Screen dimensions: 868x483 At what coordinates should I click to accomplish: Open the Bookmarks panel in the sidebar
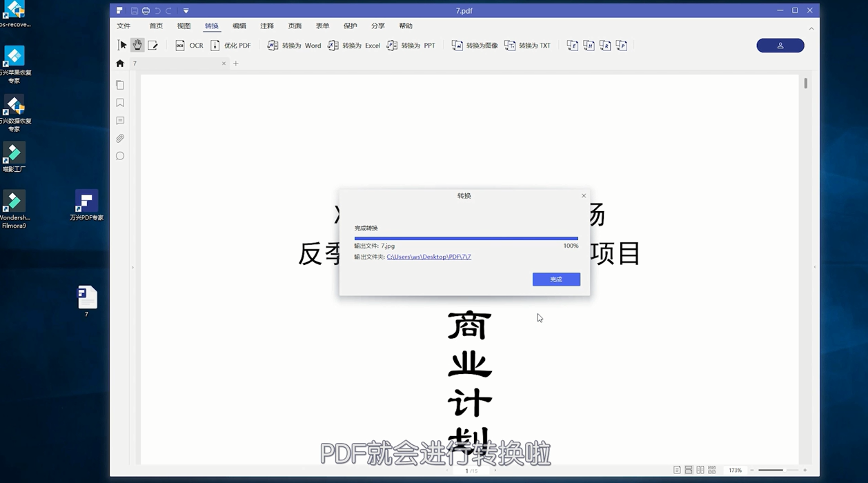click(120, 102)
